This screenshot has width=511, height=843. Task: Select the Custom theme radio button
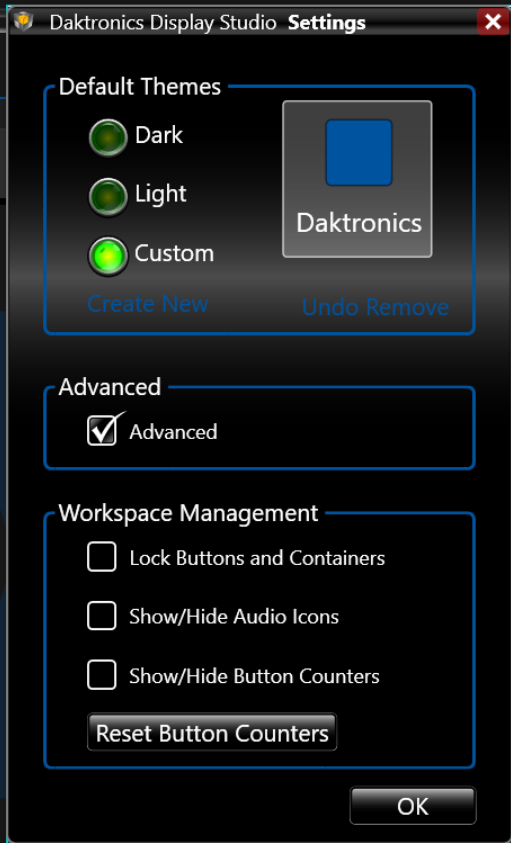click(108, 256)
